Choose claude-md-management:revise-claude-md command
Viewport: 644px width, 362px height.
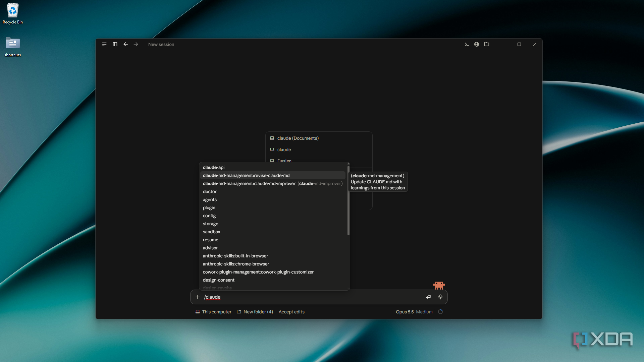click(x=273, y=175)
